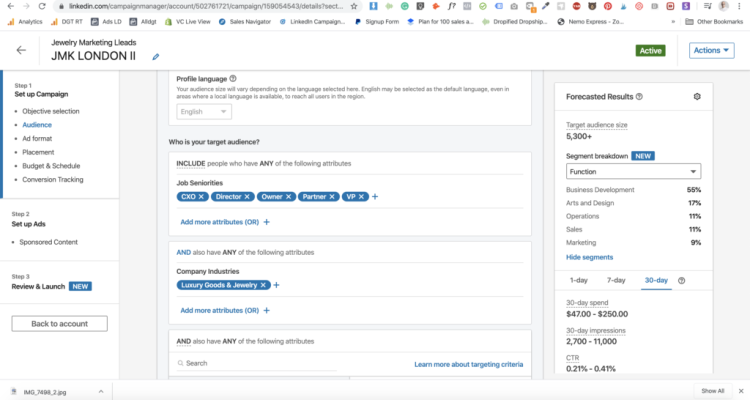The image size is (750, 400).
Task: Bookmark this page with the star icon
Action: point(354,6)
